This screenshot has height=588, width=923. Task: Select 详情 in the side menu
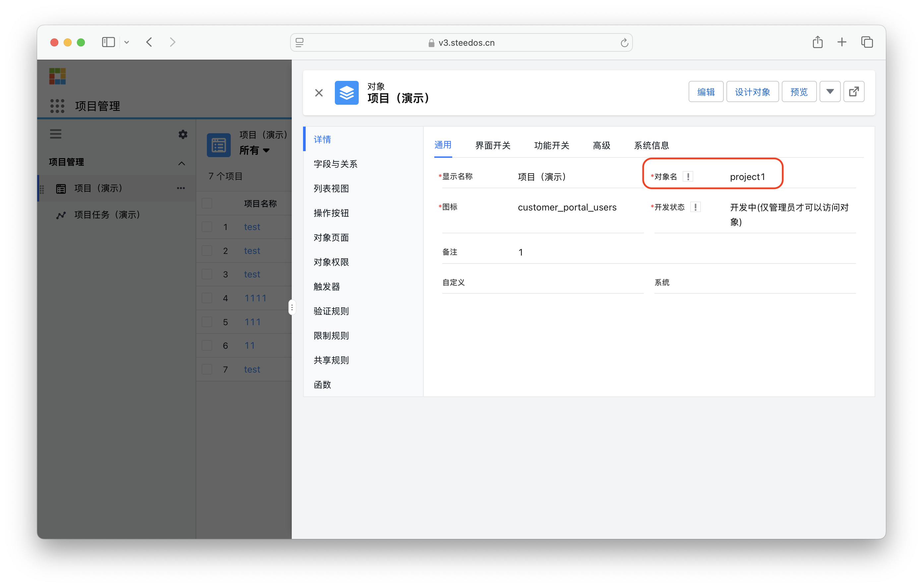(x=363, y=139)
